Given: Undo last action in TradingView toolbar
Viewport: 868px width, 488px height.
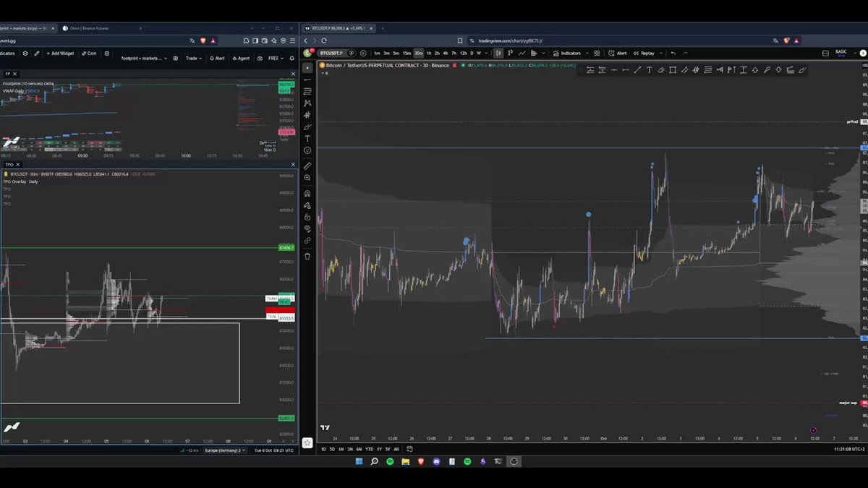Looking at the screenshot, I should coord(673,53).
